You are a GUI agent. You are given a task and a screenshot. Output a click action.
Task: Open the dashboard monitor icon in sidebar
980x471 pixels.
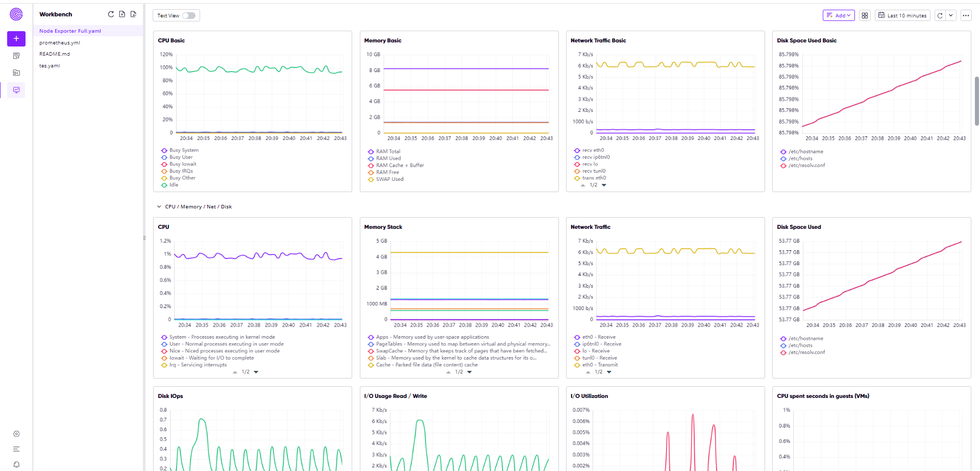tap(16, 90)
